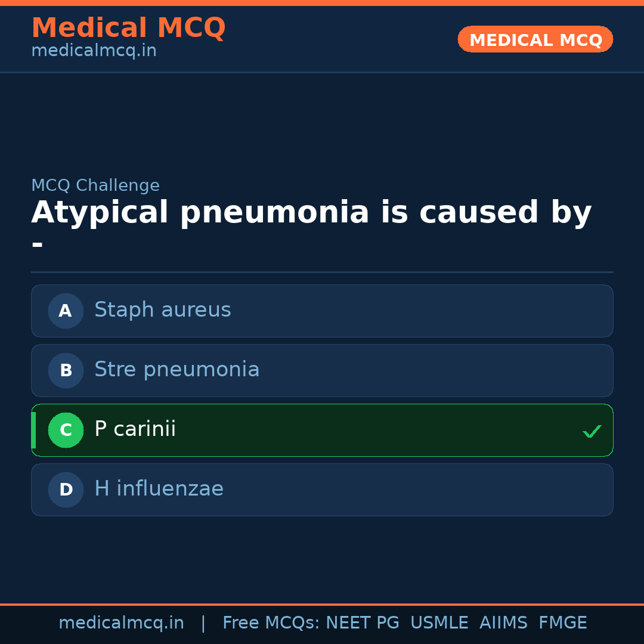This screenshot has height=644, width=644.
Task: Click FMGE at the bottom right
Action: (562, 623)
